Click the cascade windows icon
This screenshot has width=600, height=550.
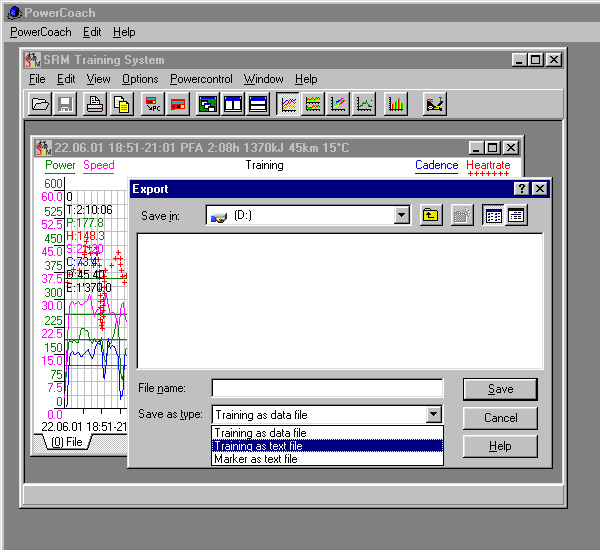[207, 104]
